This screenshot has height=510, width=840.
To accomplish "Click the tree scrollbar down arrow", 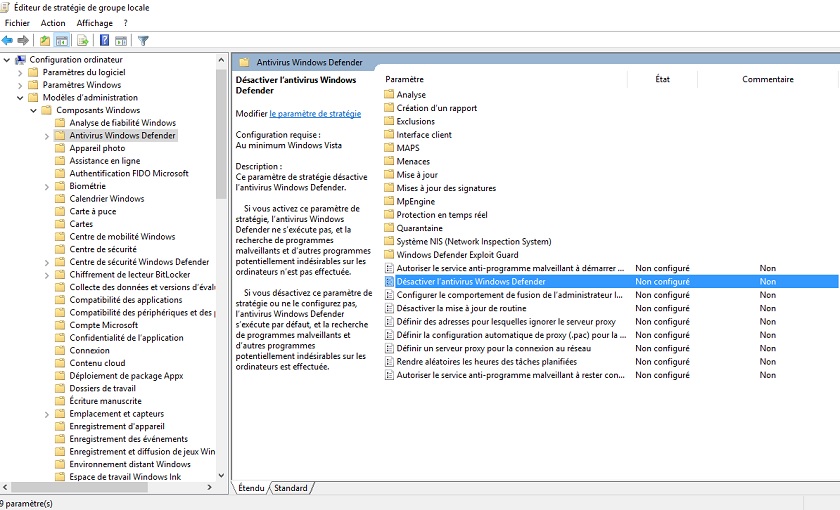I will coord(221,476).
